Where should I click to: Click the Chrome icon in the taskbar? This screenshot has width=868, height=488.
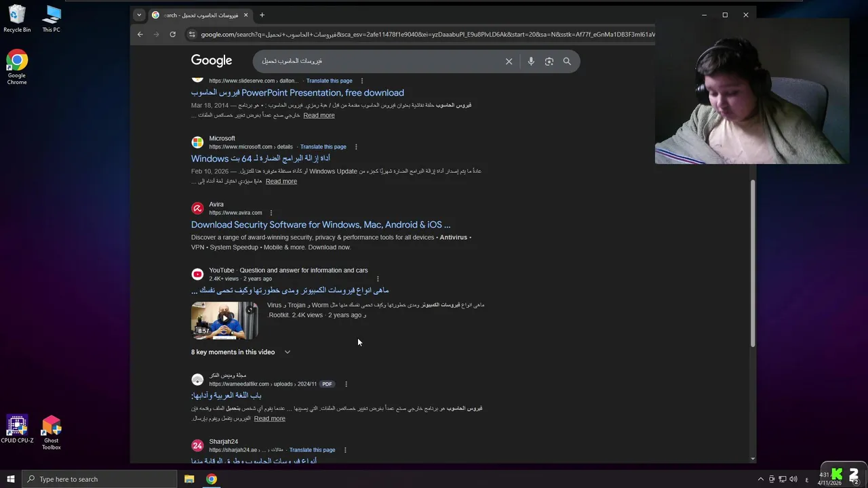(212, 479)
